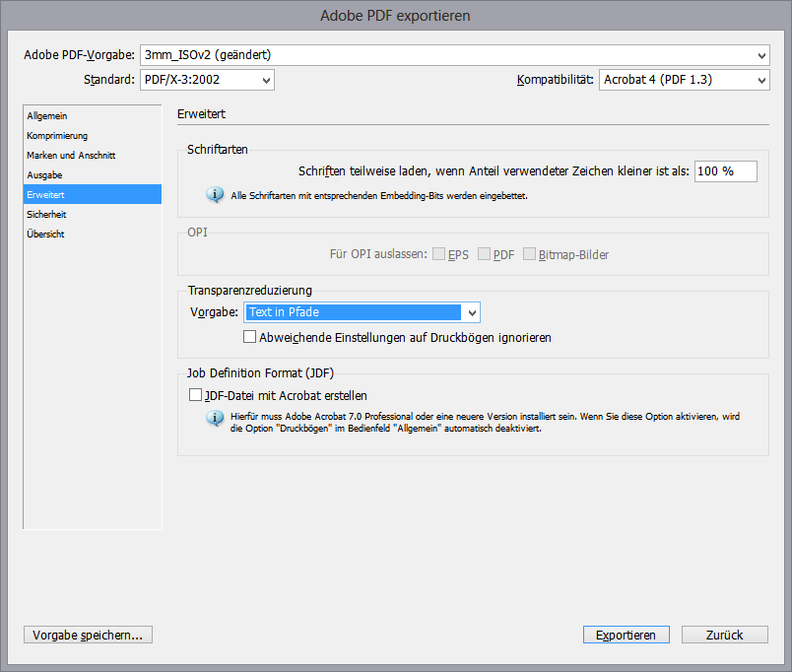792x672 pixels.
Task: Enable JDF-Datei mit Acrobat erstellen checkbox
Action: 195,395
